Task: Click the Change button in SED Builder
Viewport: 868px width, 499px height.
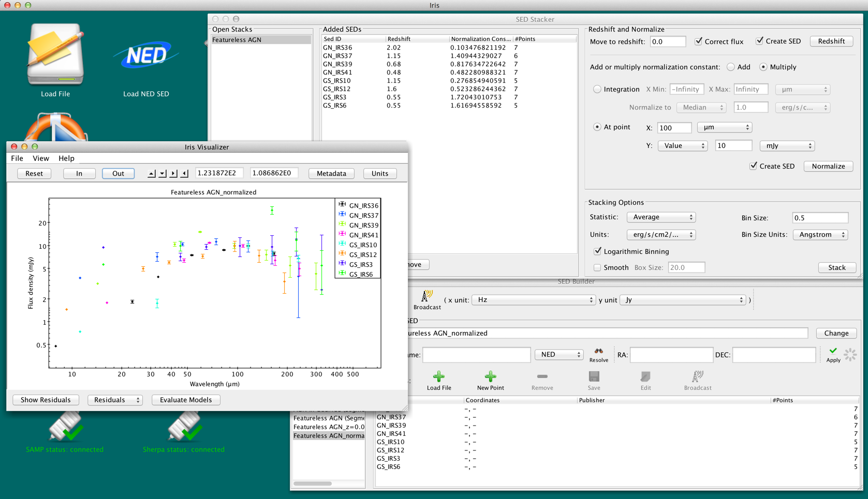Action: click(x=836, y=334)
